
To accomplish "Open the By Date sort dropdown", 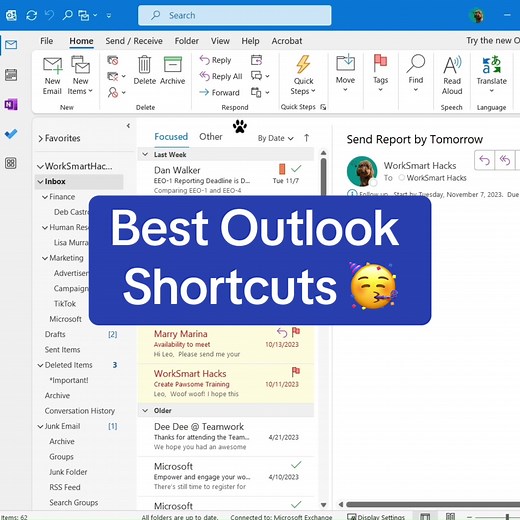I will pyautogui.click(x=275, y=138).
